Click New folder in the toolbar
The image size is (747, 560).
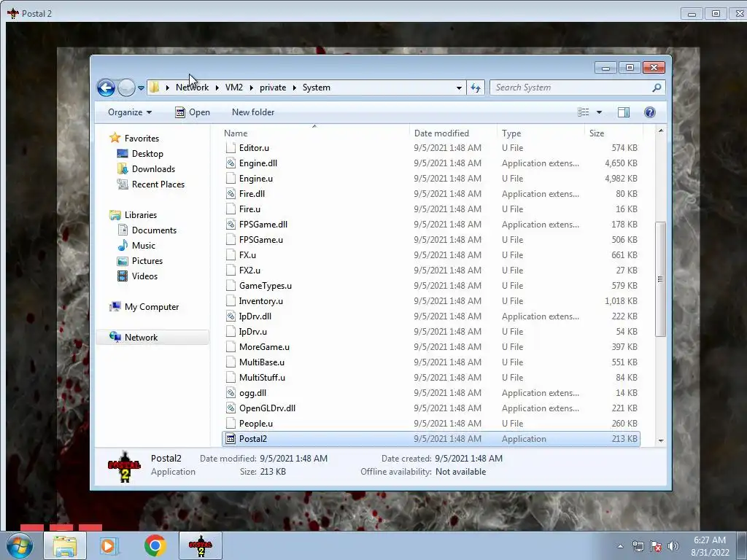point(253,112)
